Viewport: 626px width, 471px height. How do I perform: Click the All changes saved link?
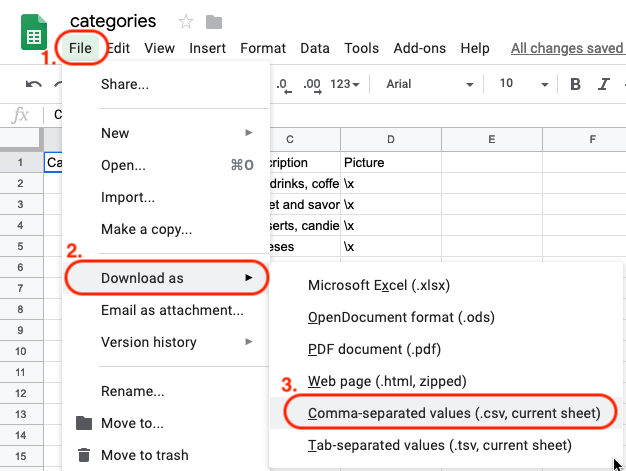[x=568, y=48]
